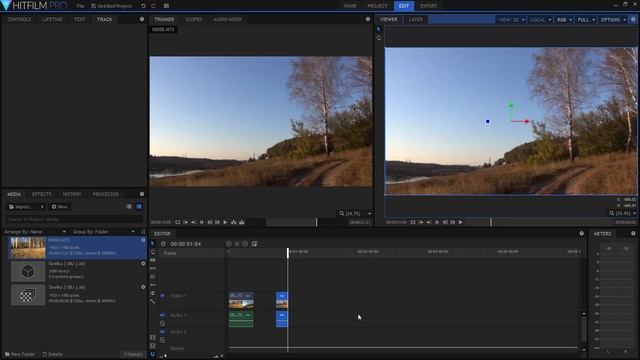Open the Local dropdown in Viewer
The image size is (640, 360).
(x=541, y=20)
